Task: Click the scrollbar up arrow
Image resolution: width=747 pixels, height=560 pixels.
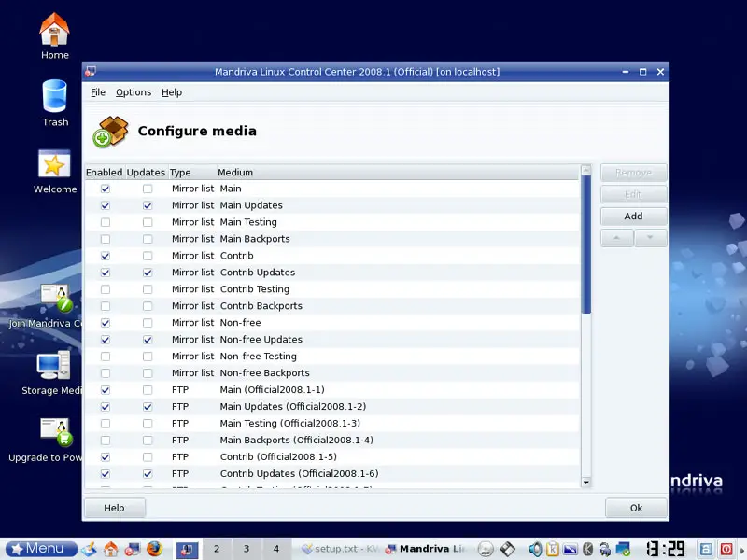Action: click(586, 170)
